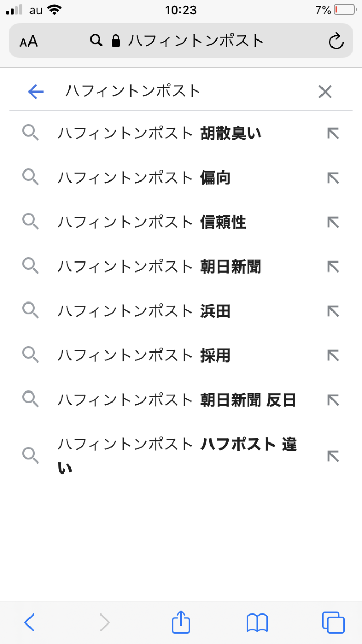Show all open Safari tabs
Screen dimensions: 362x644
point(333,623)
